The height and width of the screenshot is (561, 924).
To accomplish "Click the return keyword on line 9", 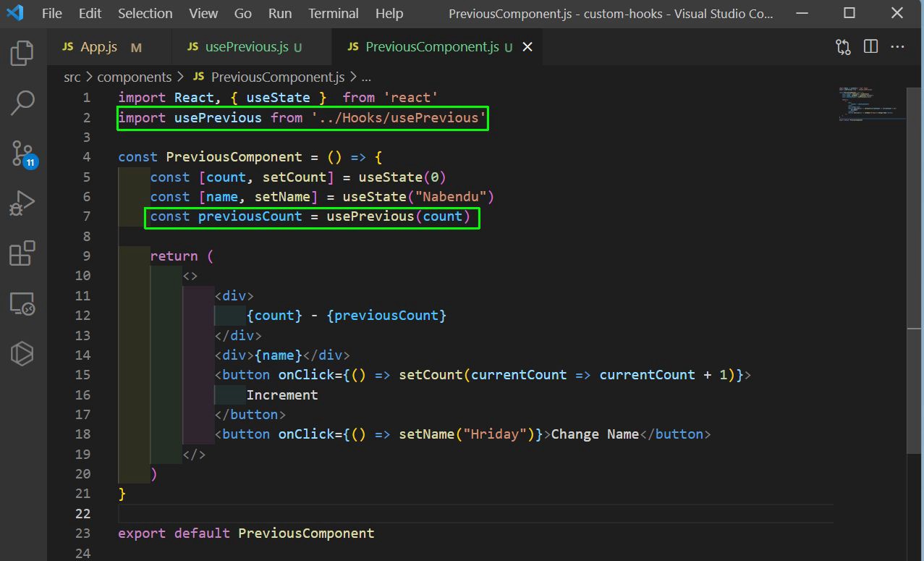I will click(174, 256).
